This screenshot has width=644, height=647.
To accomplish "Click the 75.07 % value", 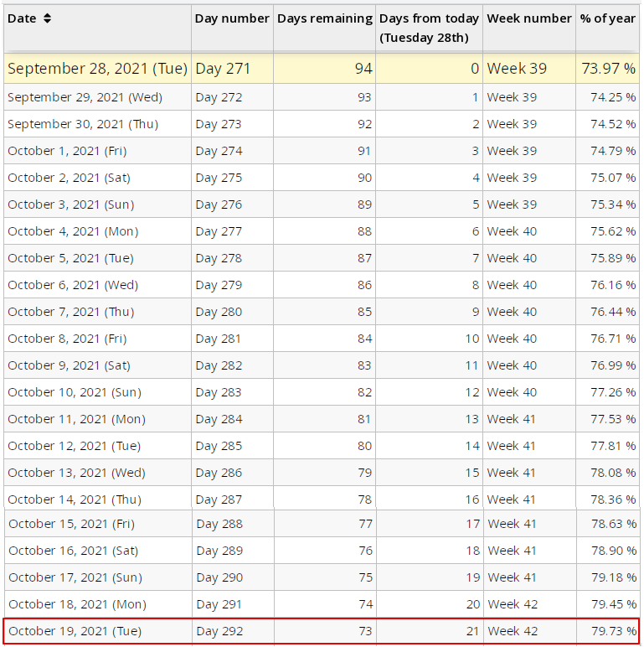I will [x=613, y=178].
